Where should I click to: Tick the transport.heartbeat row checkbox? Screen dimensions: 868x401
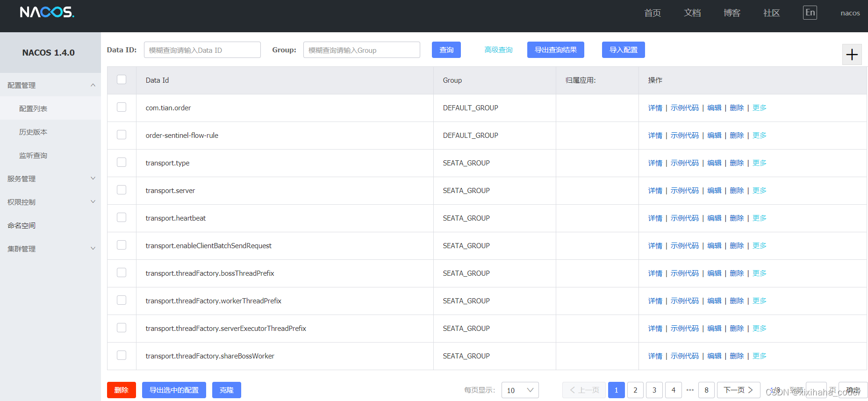tap(122, 217)
